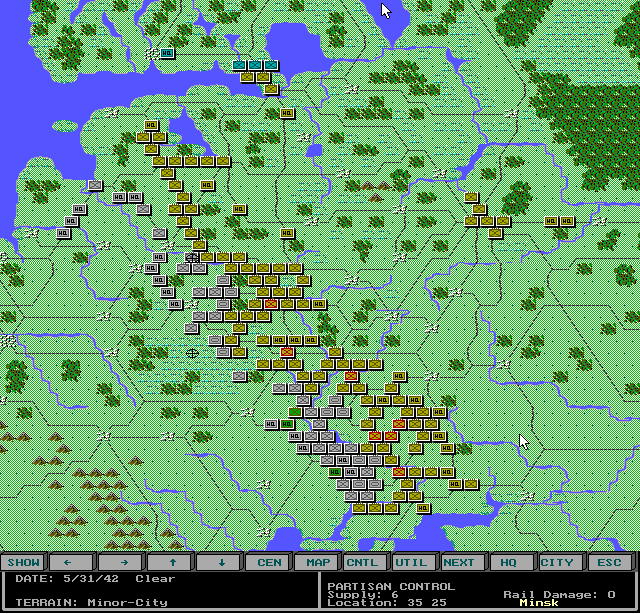Select the northernmost red unit
640x614 pixels.
(x=271, y=304)
